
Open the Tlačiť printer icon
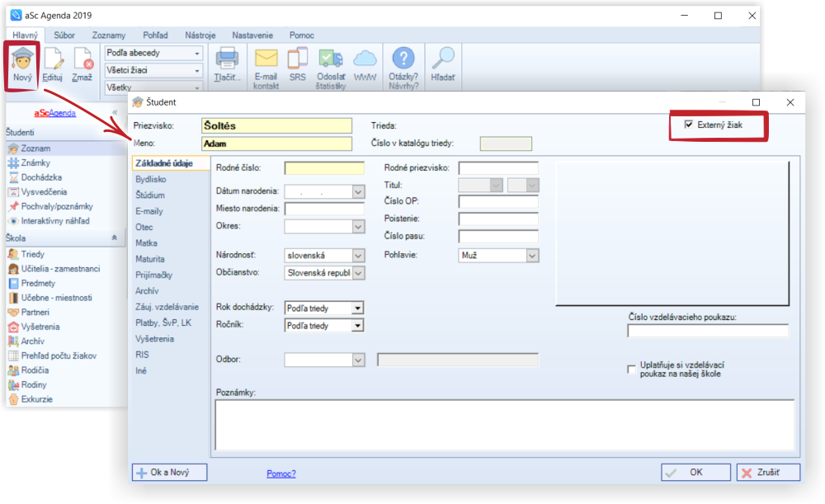228,64
